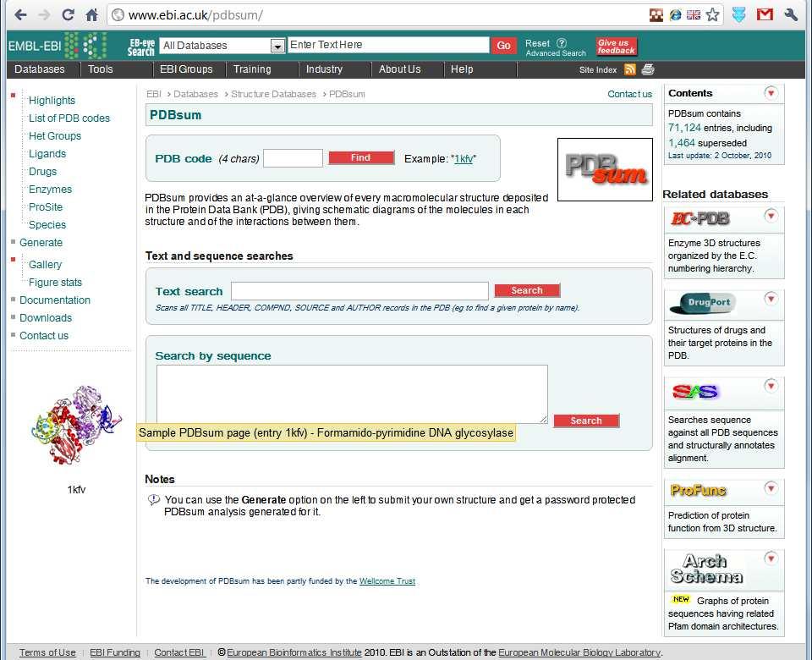Collapse the ProFunc panel arrow
The width and height of the screenshot is (812, 660).
[x=771, y=488]
